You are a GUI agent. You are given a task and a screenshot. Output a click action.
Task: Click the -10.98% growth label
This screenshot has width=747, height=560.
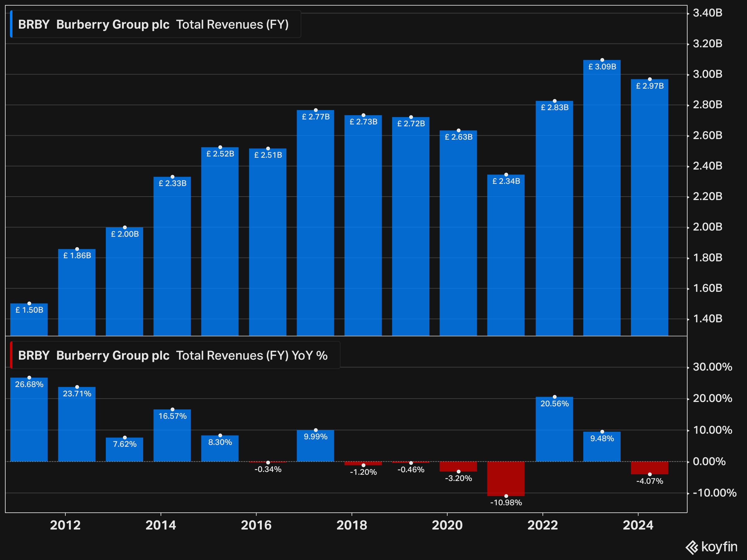pos(506,503)
